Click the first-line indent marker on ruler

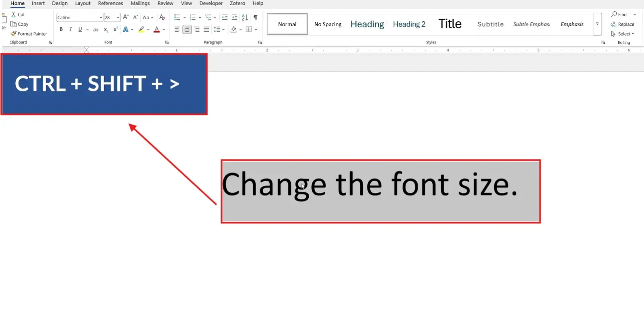coord(86,48)
